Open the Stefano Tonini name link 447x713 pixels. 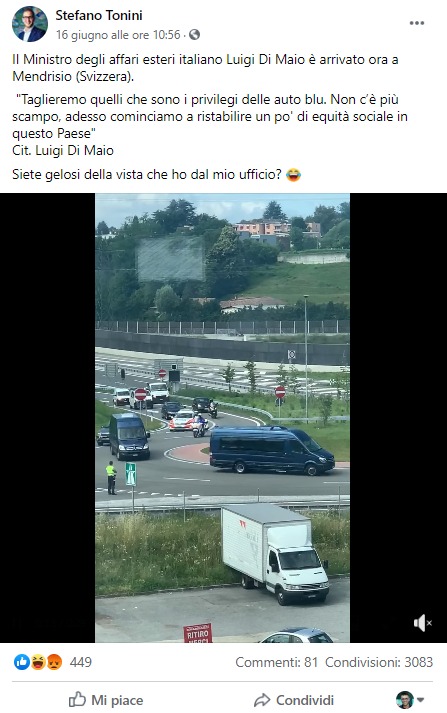[99, 15]
